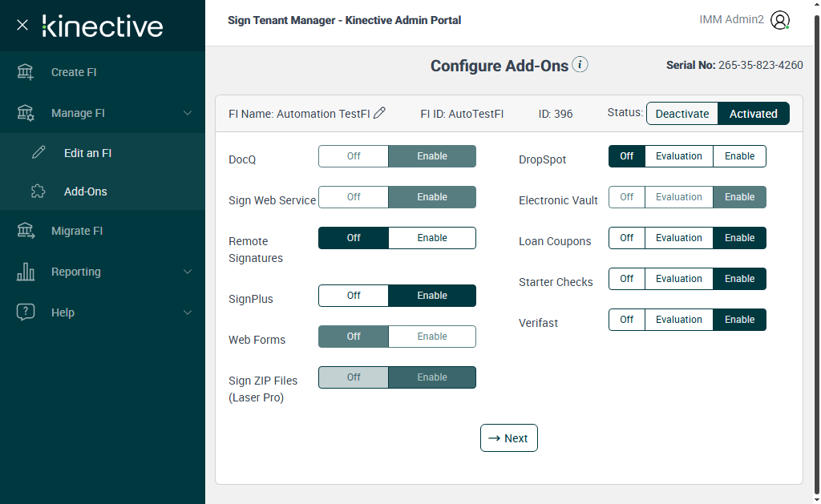Screen dimensions: 821x504
Task: Expand the Reporting chevron
Action: pyautogui.click(x=188, y=272)
